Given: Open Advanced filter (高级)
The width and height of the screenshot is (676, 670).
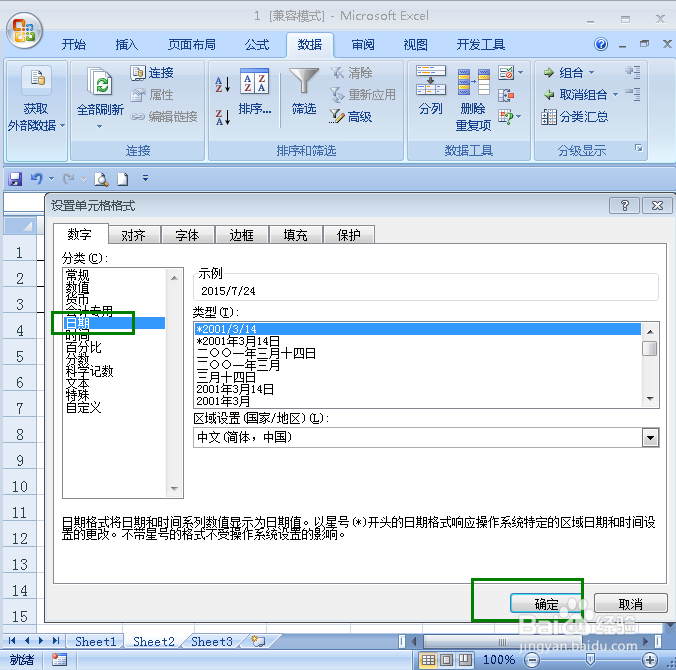Looking at the screenshot, I should click(x=351, y=116).
